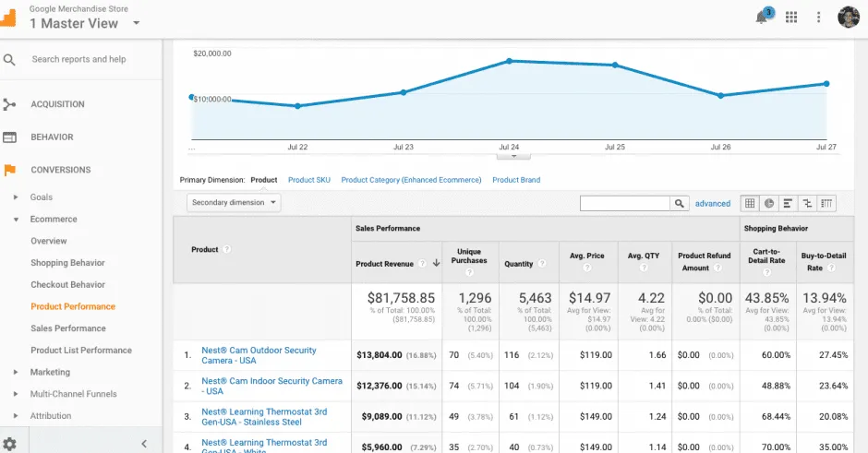Click the Jul 25 chart data point
The height and width of the screenshot is (453, 868).
pyautogui.click(x=615, y=66)
